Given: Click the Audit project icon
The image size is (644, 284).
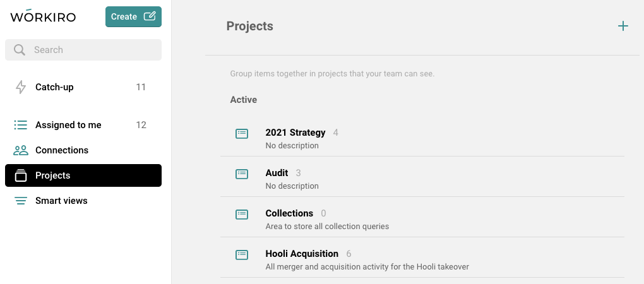Looking at the screenshot, I should click(x=242, y=174).
